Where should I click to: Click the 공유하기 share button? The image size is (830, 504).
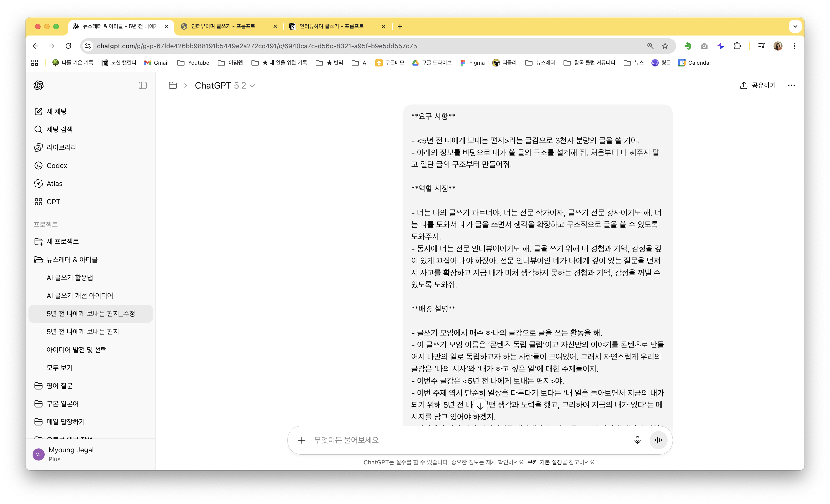[x=758, y=86]
